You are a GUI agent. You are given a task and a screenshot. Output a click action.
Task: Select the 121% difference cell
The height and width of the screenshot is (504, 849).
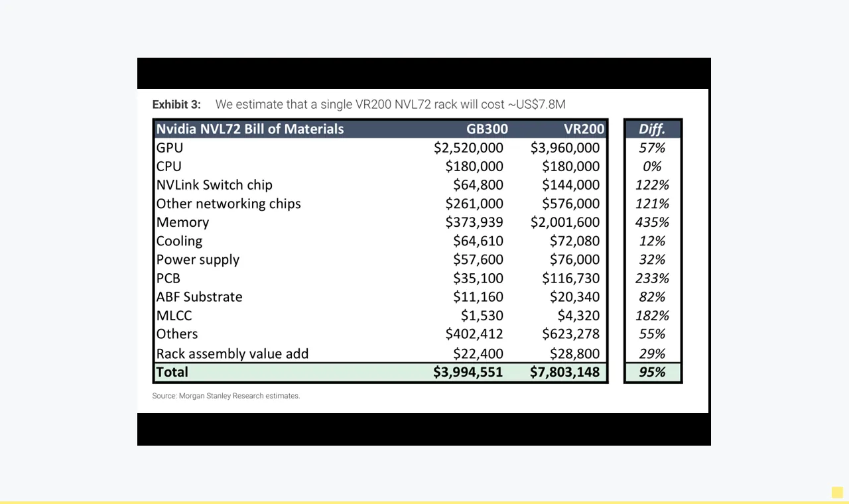652,204
